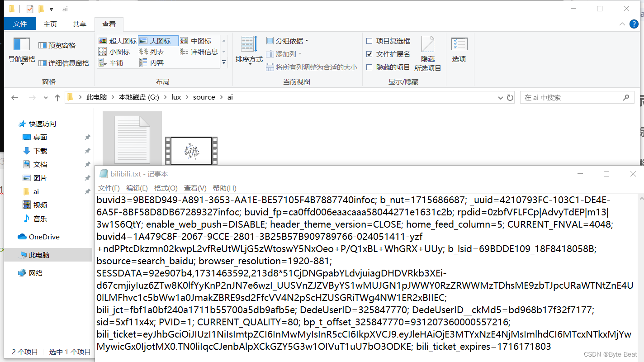Switch to the 主页 home tab
This screenshot has height=362, width=644.
point(50,24)
